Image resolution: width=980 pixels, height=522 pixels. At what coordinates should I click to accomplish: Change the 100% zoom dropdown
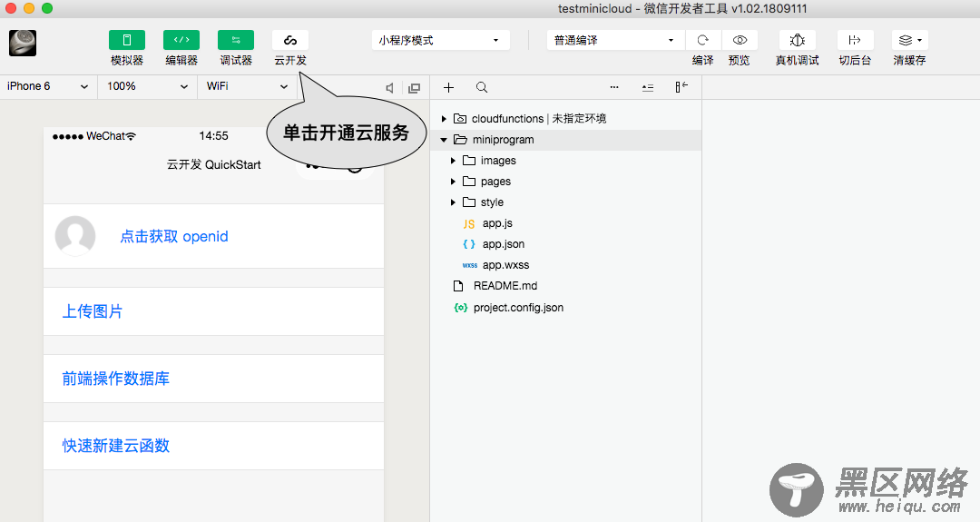point(148,86)
